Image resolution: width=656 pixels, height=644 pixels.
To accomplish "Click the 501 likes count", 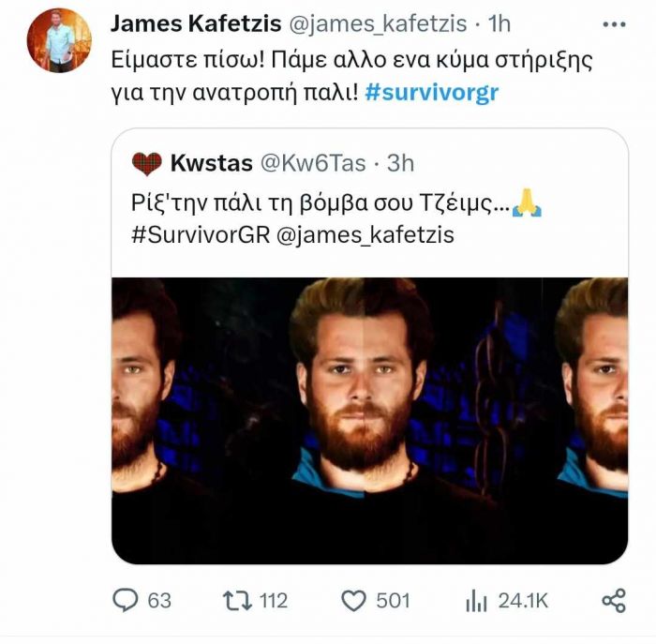I will click(x=393, y=601).
